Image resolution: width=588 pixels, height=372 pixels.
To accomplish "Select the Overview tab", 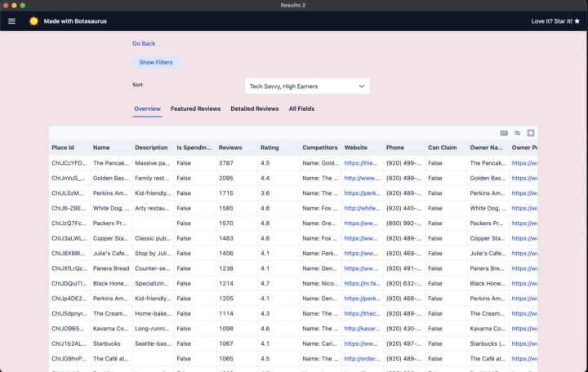I will [x=147, y=108].
